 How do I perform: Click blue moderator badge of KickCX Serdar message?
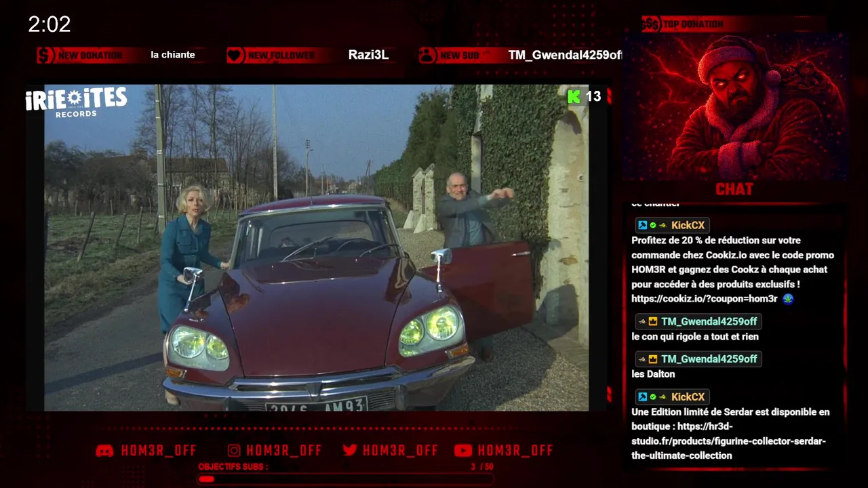pos(642,396)
